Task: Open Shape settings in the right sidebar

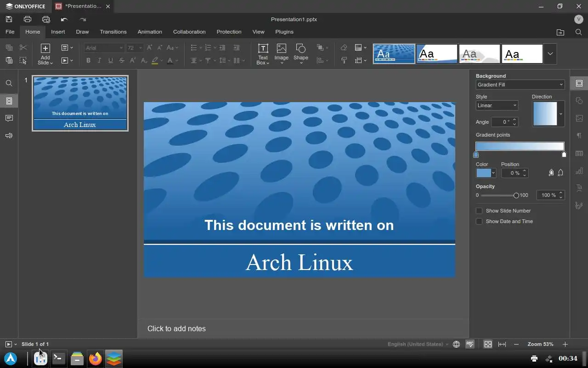Action: point(579,101)
